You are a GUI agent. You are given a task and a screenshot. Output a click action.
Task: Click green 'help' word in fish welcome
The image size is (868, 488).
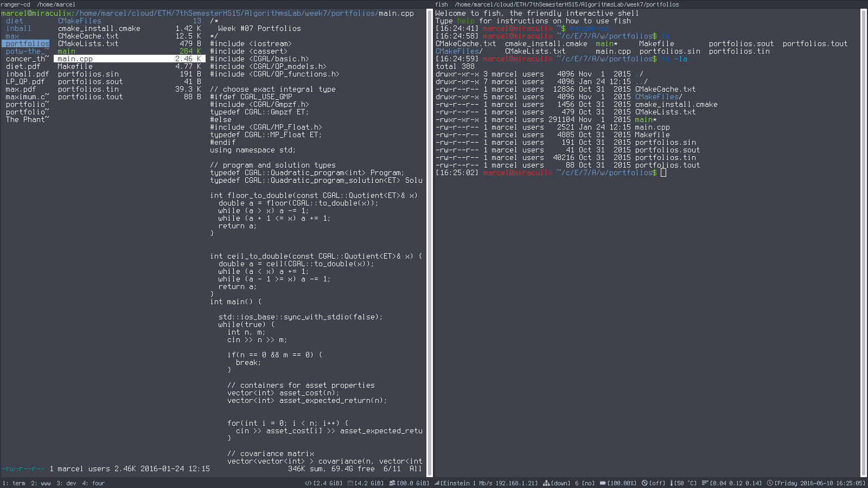click(465, 21)
